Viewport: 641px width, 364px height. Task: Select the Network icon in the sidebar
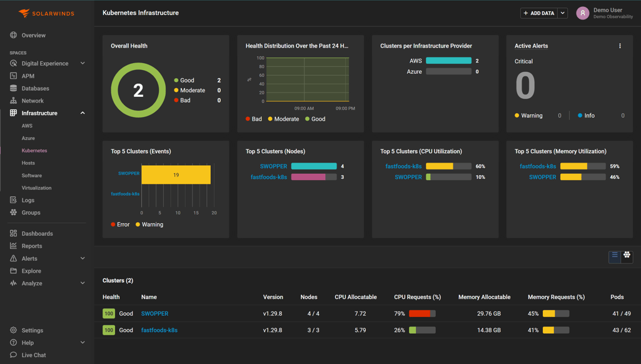[14, 101]
